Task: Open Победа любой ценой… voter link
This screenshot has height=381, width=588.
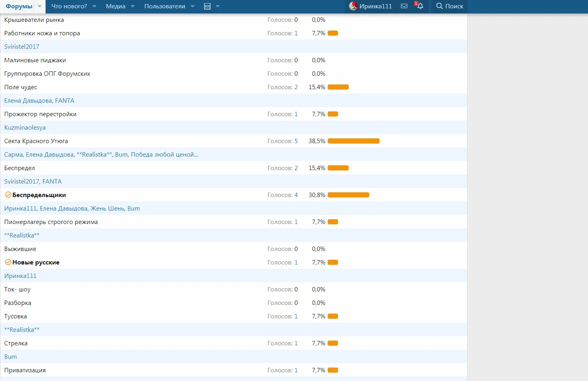Action: (x=164, y=155)
